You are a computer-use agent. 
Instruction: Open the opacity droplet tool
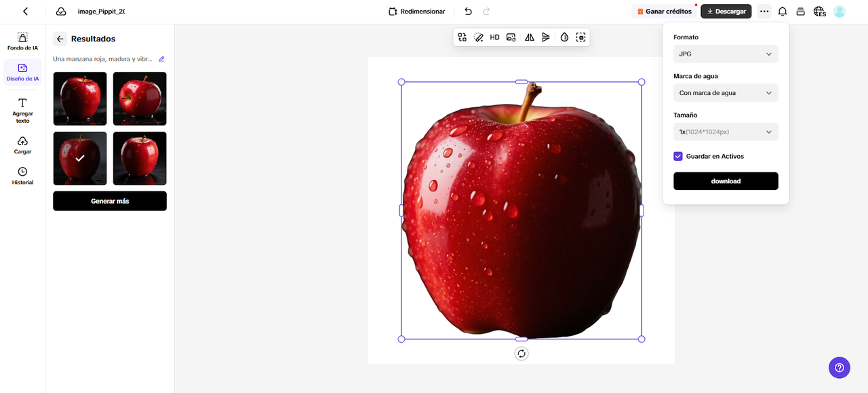(x=564, y=37)
